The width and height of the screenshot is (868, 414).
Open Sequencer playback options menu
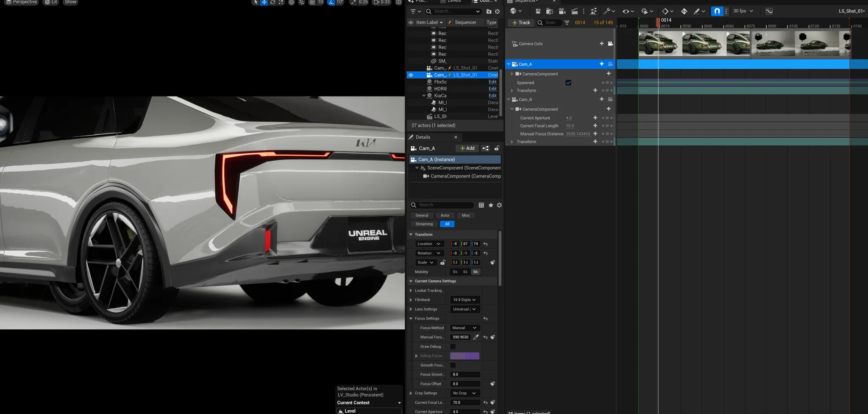pyautogui.click(x=647, y=11)
